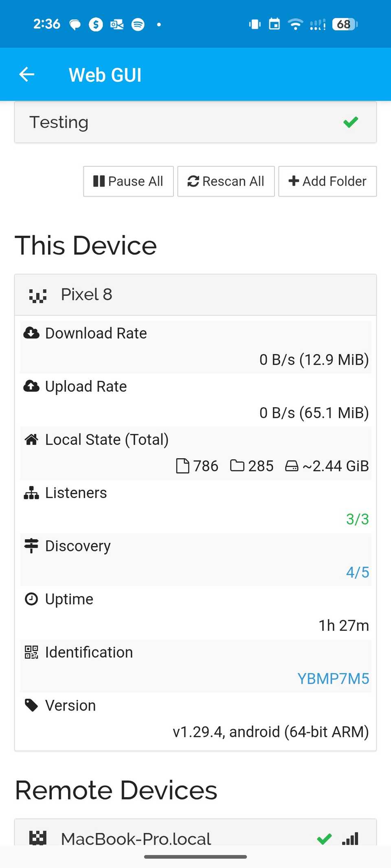
Task: Click the Local State home icon
Action: click(x=31, y=439)
